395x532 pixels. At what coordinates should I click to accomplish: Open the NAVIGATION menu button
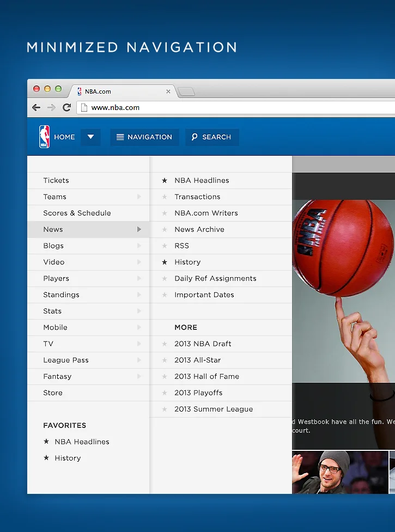144,137
